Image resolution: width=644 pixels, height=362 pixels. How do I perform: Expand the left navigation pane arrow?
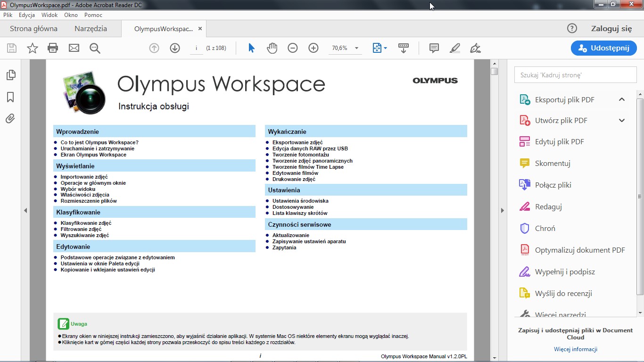tap(25, 210)
